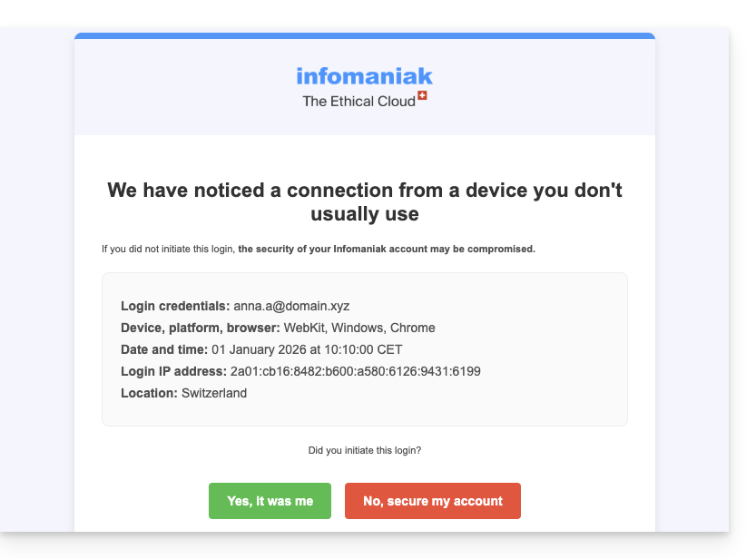The width and height of the screenshot is (756, 559).
Task: Click "WebKit, Windows, Chrome" device value
Action: (x=359, y=328)
